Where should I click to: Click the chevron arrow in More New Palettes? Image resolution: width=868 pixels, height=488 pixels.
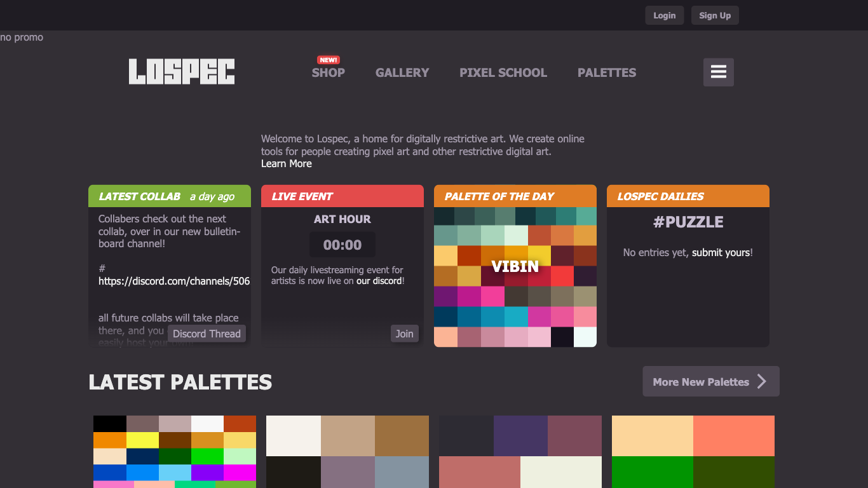click(762, 381)
